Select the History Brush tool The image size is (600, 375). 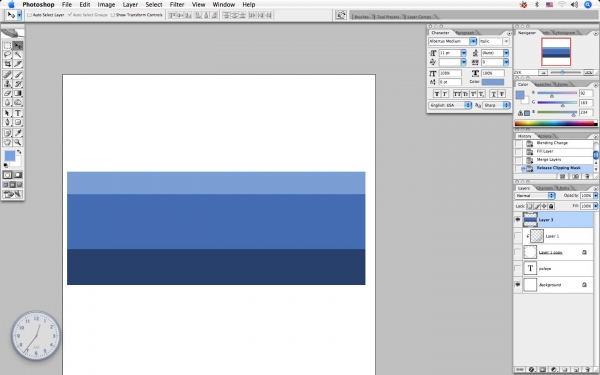click(18, 84)
